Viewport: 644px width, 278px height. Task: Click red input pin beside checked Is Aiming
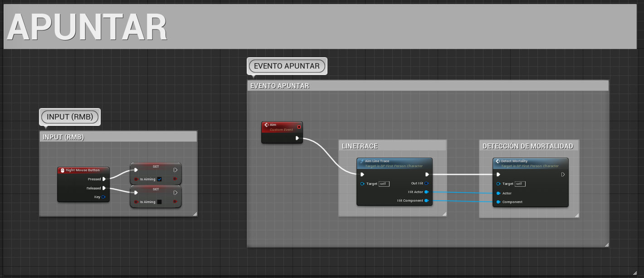pos(136,179)
